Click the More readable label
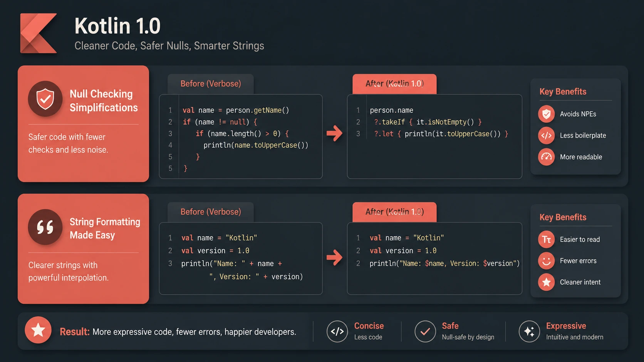Screen dimensions: 644x362 pyautogui.click(x=581, y=157)
